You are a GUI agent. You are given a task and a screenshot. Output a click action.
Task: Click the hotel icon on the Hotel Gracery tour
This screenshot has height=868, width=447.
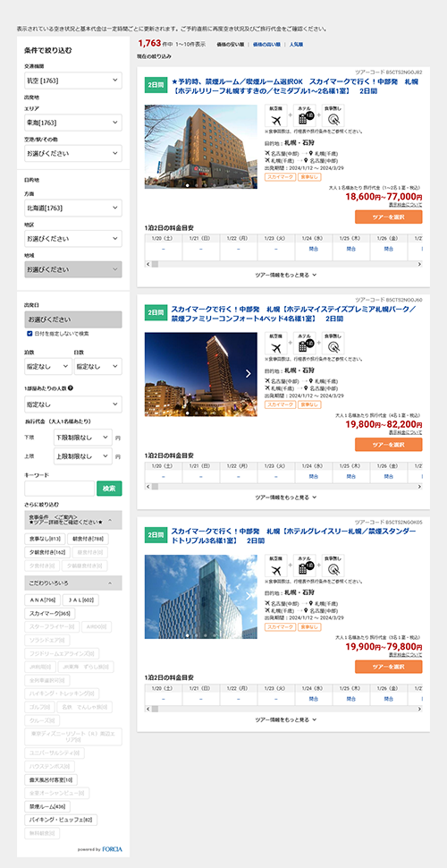coord(305,566)
